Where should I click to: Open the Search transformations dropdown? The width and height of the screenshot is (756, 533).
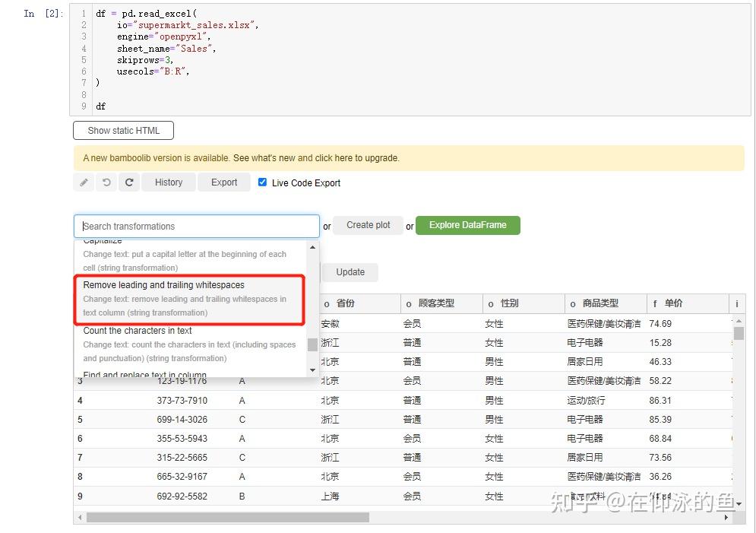coord(196,225)
